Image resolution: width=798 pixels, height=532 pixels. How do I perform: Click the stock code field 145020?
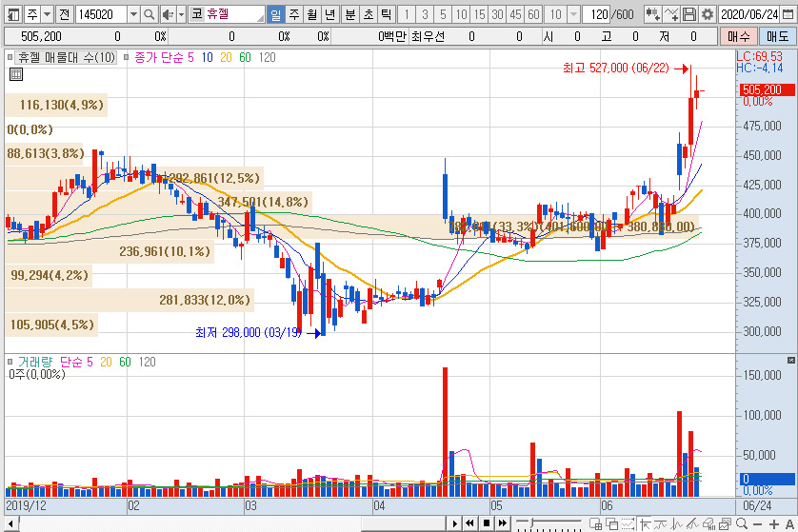click(x=101, y=14)
